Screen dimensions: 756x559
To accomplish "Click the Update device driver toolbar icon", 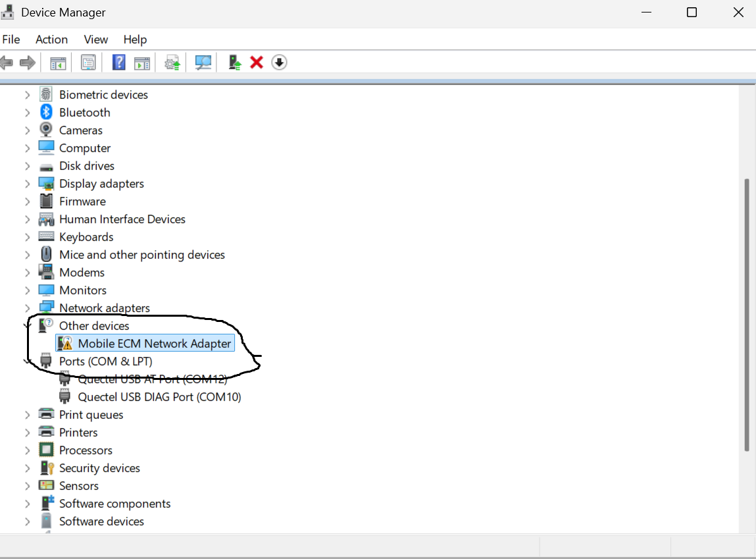I will click(235, 63).
